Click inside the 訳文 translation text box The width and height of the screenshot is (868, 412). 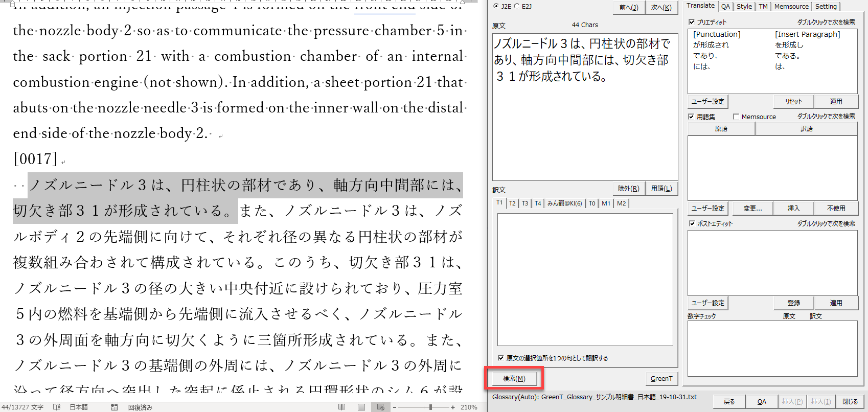coord(585,279)
